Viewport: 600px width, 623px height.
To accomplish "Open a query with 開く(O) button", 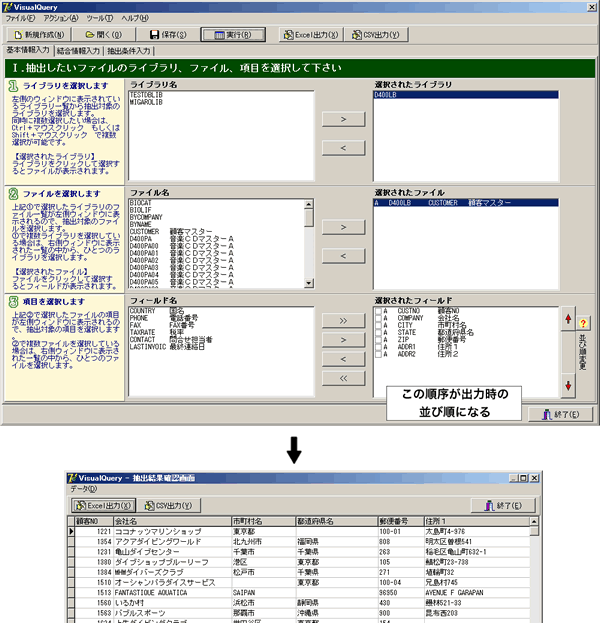I will point(104,35).
